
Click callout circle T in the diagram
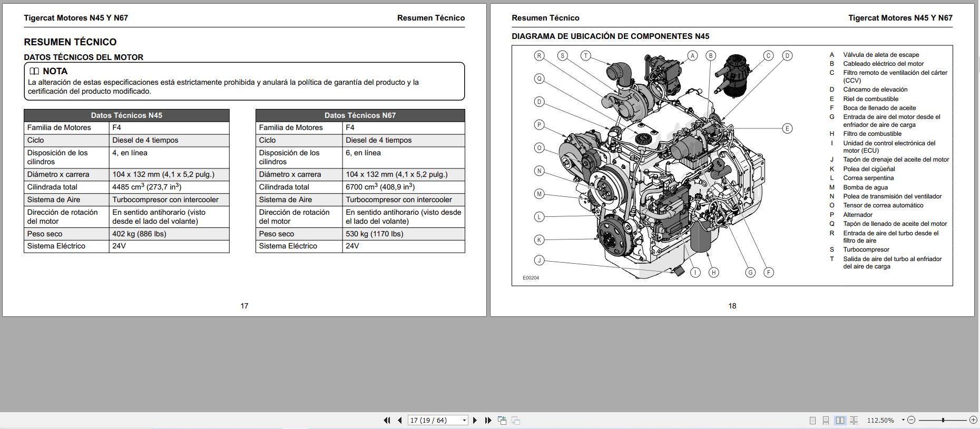(586, 55)
